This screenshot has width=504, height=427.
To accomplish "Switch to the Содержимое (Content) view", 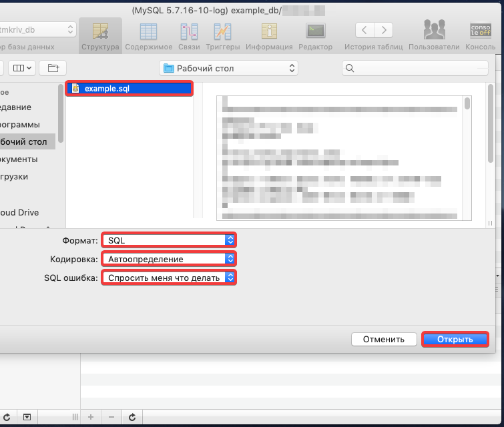I will [x=148, y=35].
